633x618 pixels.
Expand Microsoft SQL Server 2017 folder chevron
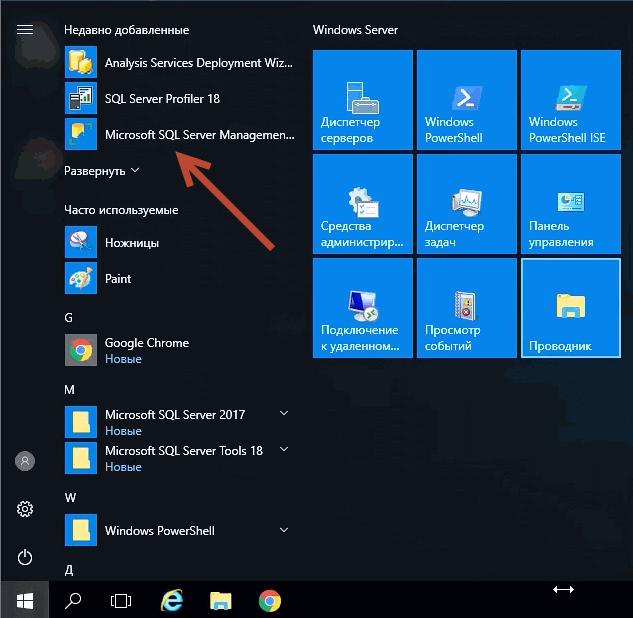click(284, 413)
